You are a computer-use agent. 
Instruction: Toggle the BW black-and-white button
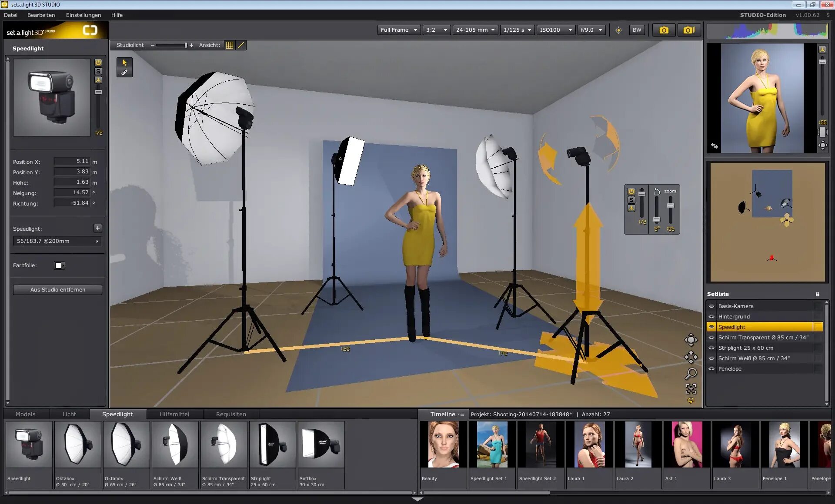point(637,30)
